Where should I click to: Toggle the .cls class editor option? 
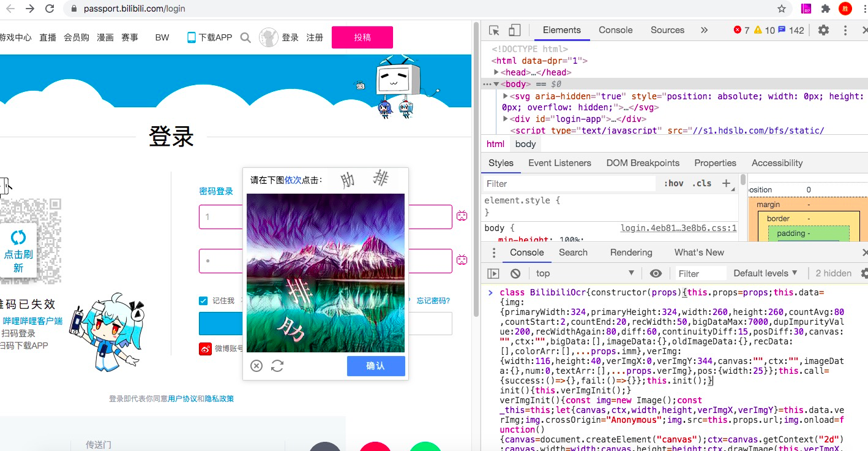click(x=702, y=183)
